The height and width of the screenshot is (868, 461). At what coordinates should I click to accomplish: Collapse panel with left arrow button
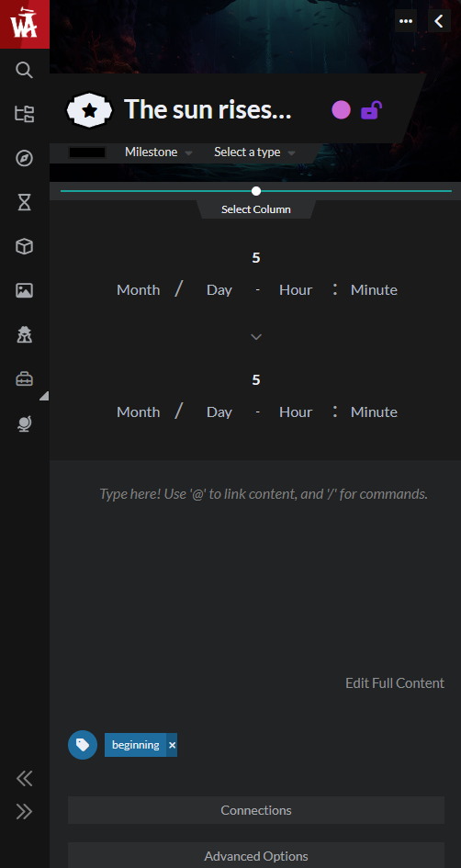tap(439, 21)
